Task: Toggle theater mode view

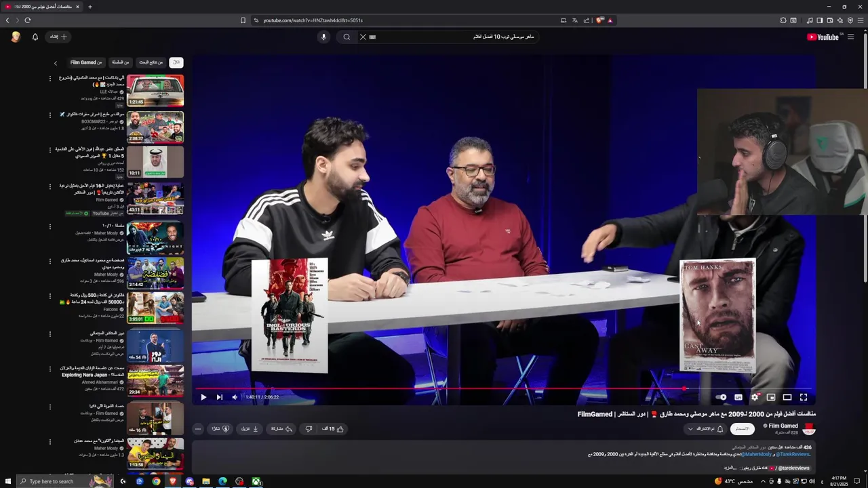Action: [787, 397]
